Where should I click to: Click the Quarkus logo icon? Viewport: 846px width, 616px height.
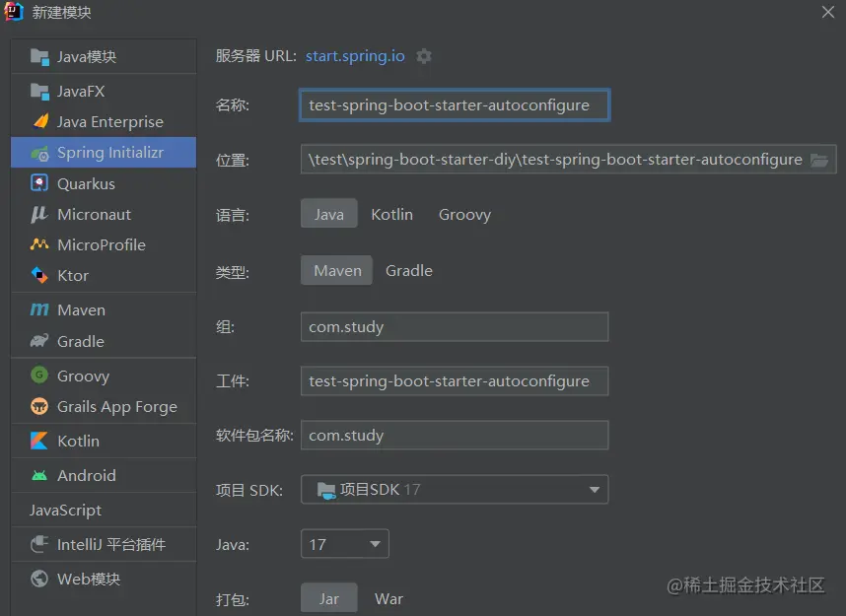[x=39, y=183]
